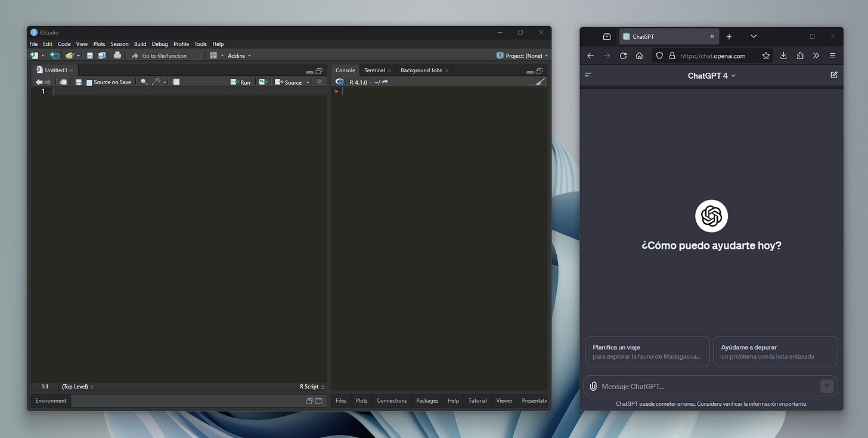The height and width of the screenshot is (438, 868).
Task: Start a new chat with the pencil icon
Action: pos(834,75)
